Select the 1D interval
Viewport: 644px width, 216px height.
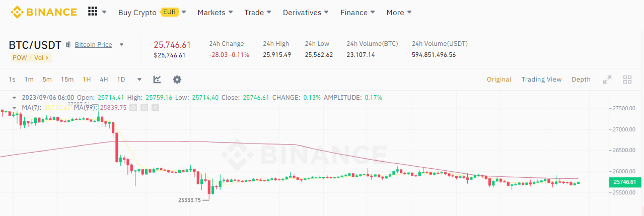pyautogui.click(x=121, y=80)
